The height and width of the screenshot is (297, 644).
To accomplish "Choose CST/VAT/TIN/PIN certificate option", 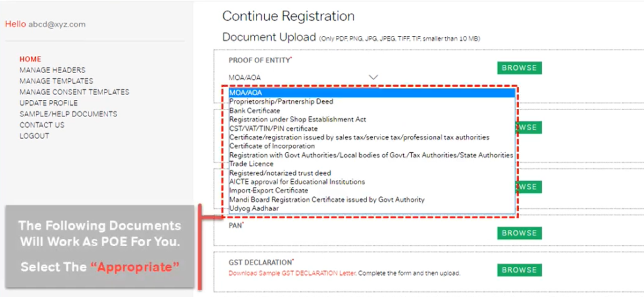I will point(372,128).
